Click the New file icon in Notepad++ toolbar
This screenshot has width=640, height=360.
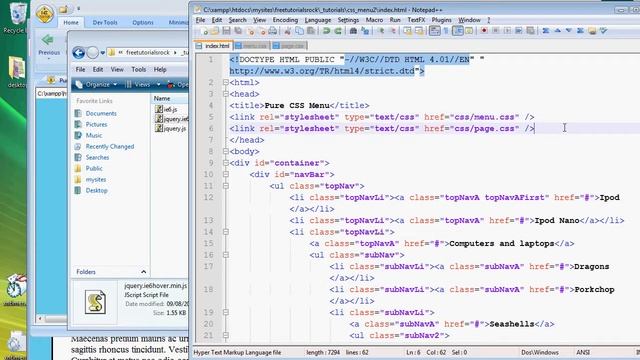point(204,31)
